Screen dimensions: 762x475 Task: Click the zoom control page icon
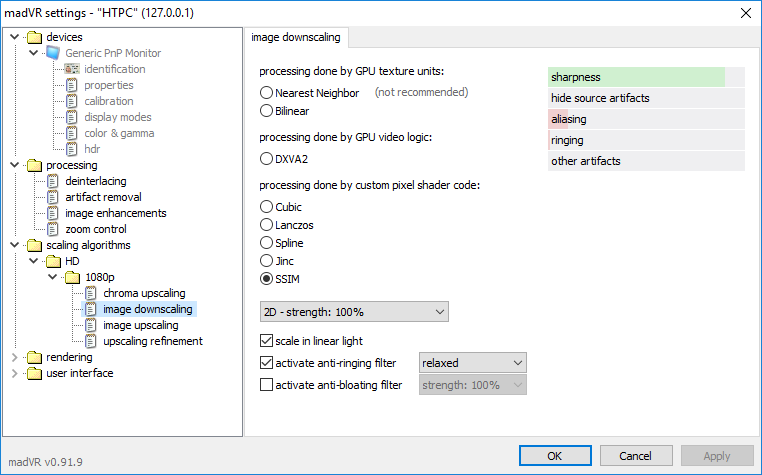[x=52, y=229]
